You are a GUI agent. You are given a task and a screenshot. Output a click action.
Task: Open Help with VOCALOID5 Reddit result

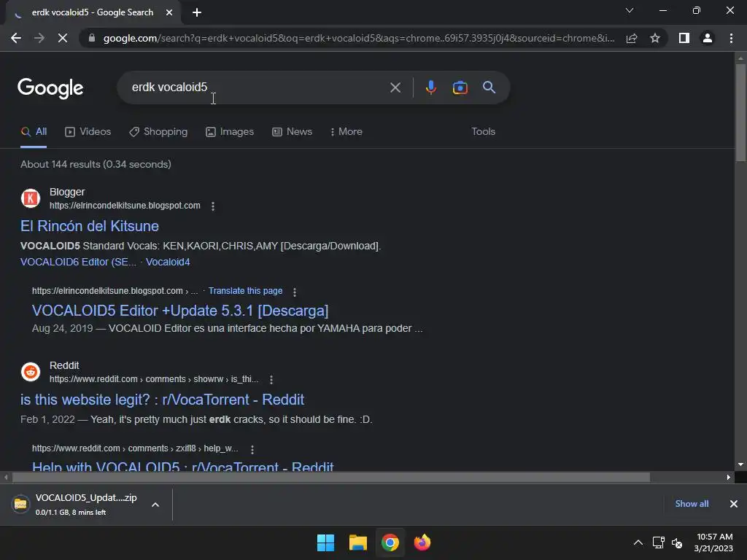[183, 466]
